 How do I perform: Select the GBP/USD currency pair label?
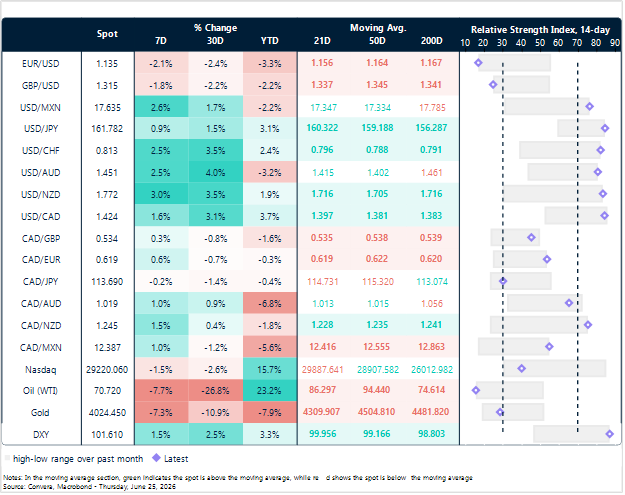(x=41, y=86)
